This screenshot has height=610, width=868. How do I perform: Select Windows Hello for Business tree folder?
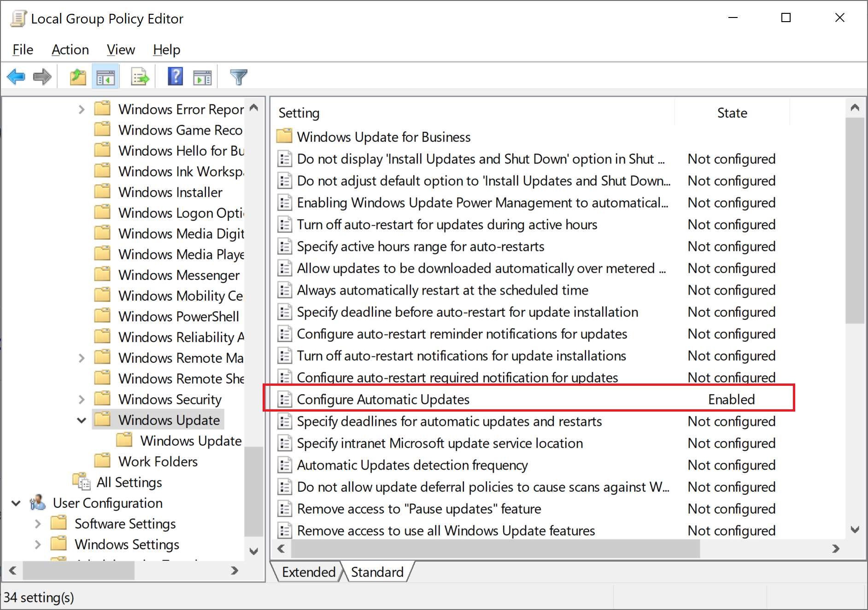coord(181,151)
